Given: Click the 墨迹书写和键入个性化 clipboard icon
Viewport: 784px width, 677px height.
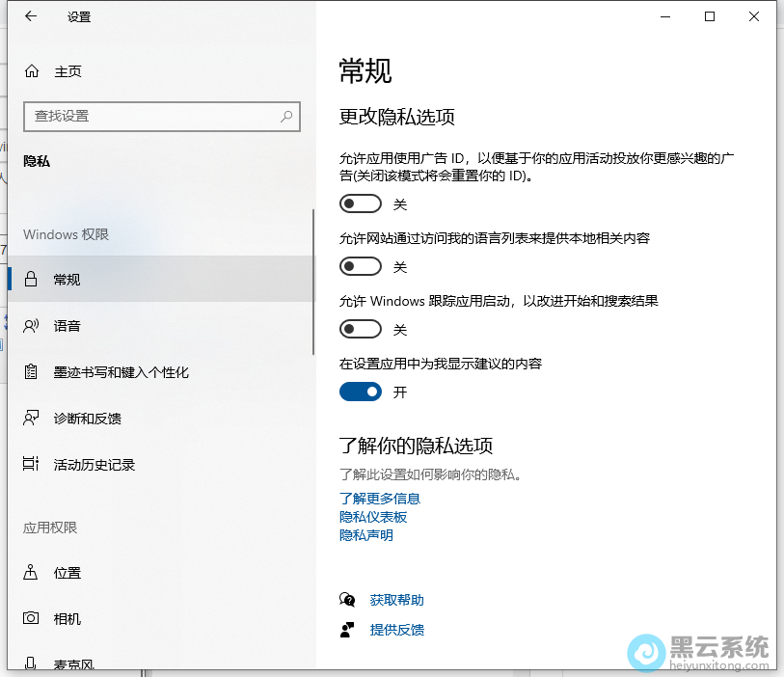Looking at the screenshot, I should pyautogui.click(x=32, y=372).
